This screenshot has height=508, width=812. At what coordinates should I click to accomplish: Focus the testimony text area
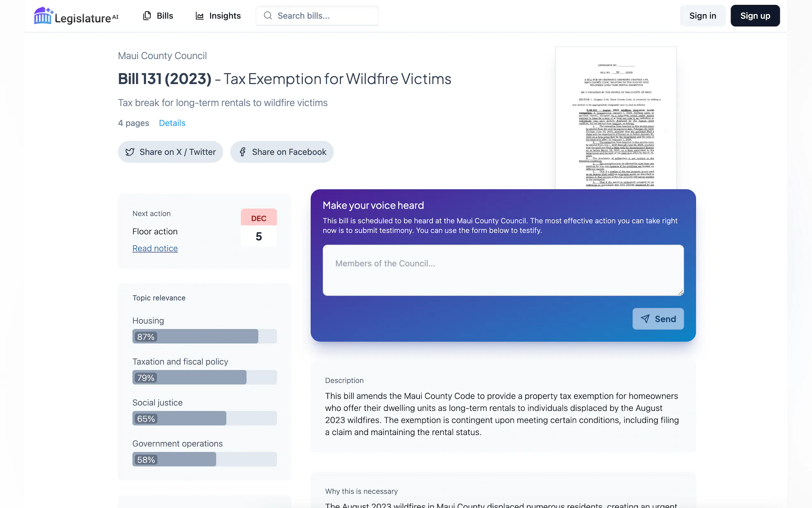503,270
